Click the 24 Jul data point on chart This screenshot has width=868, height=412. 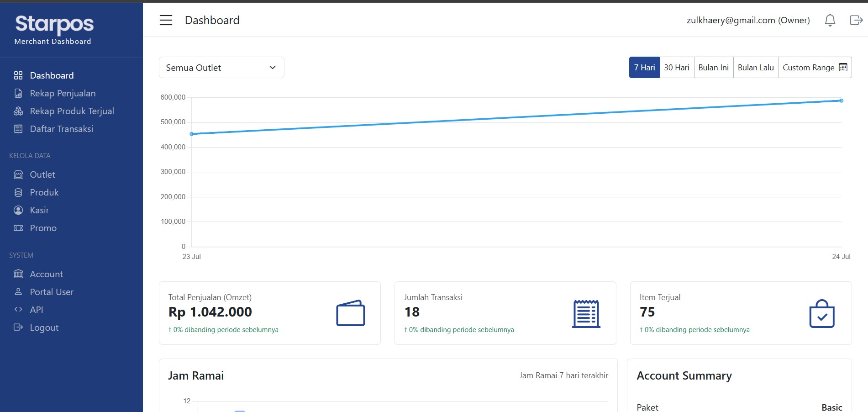[x=841, y=100]
